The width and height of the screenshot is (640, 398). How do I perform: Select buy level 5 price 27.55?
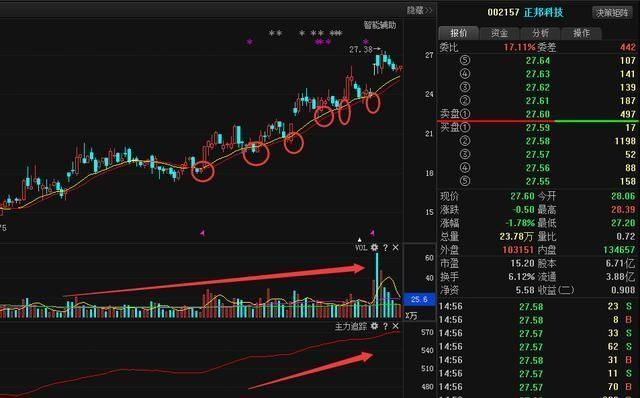(x=538, y=182)
